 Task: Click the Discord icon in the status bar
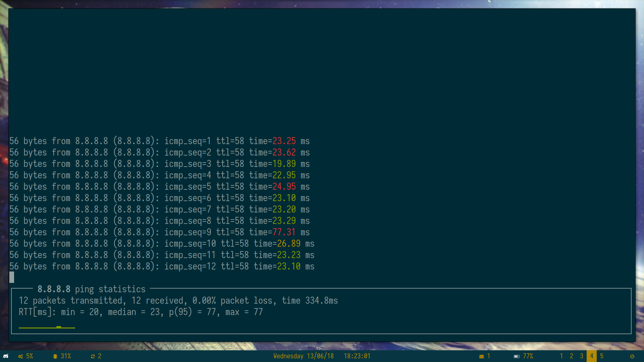[6, 356]
